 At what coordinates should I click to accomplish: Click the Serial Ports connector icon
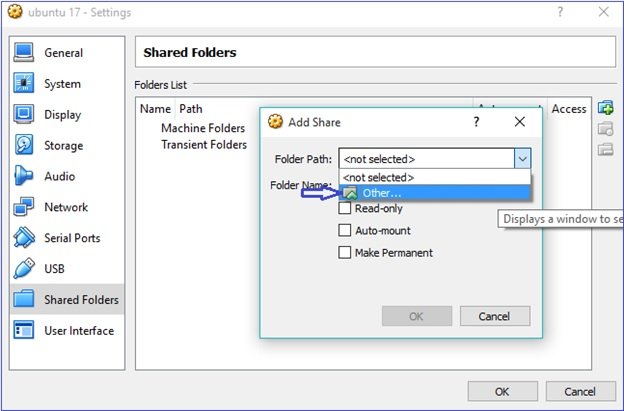[x=23, y=238]
